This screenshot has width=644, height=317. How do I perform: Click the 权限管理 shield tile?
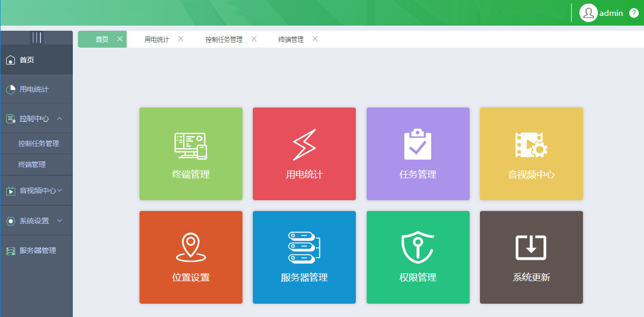(418, 257)
